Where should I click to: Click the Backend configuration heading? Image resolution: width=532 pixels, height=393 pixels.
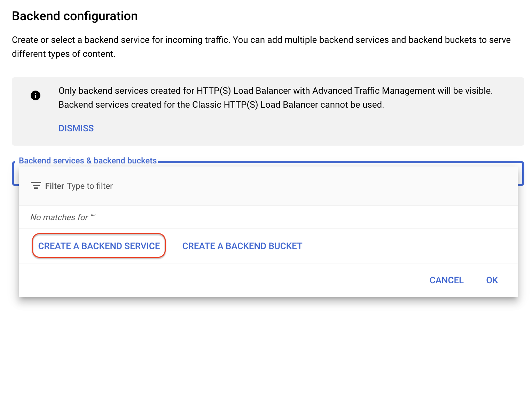(75, 16)
